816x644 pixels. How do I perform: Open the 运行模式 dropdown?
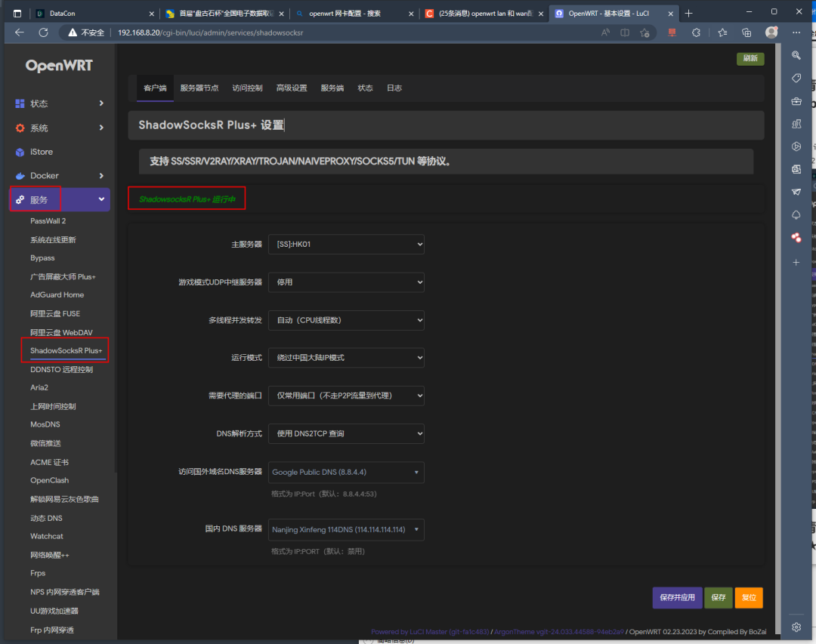click(346, 357)
